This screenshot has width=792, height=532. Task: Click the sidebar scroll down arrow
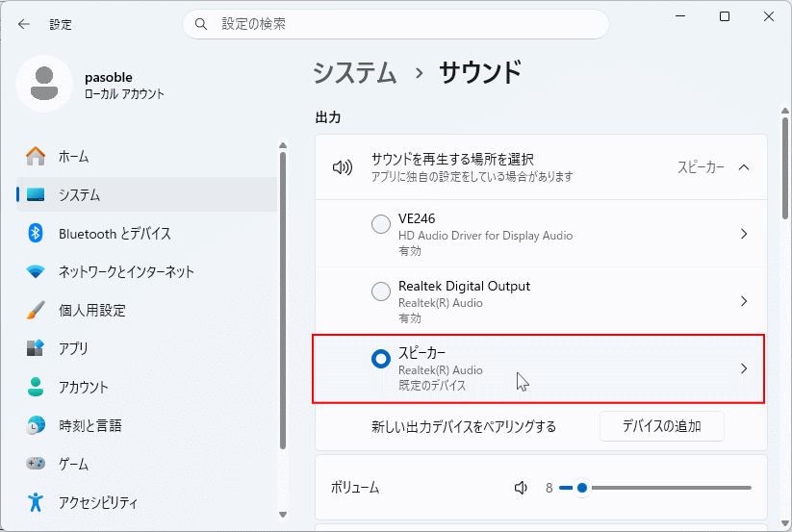[283, 515]
